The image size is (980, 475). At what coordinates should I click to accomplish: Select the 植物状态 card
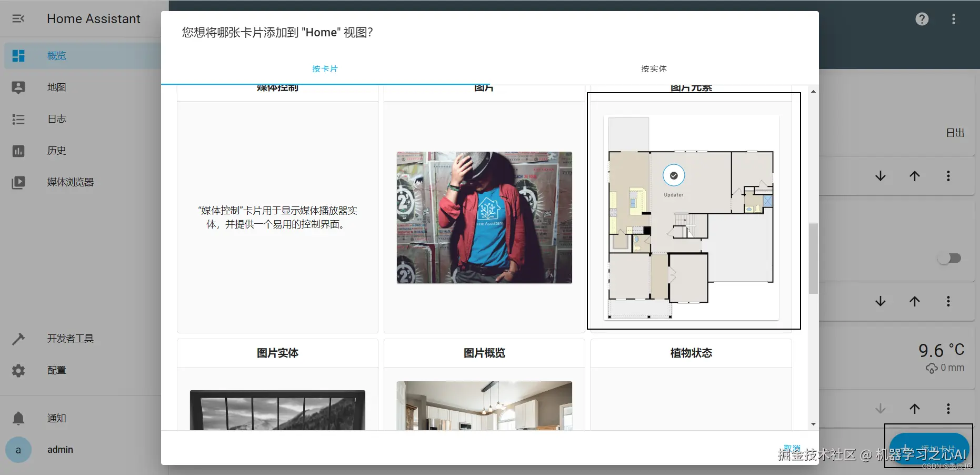[691, 384]
